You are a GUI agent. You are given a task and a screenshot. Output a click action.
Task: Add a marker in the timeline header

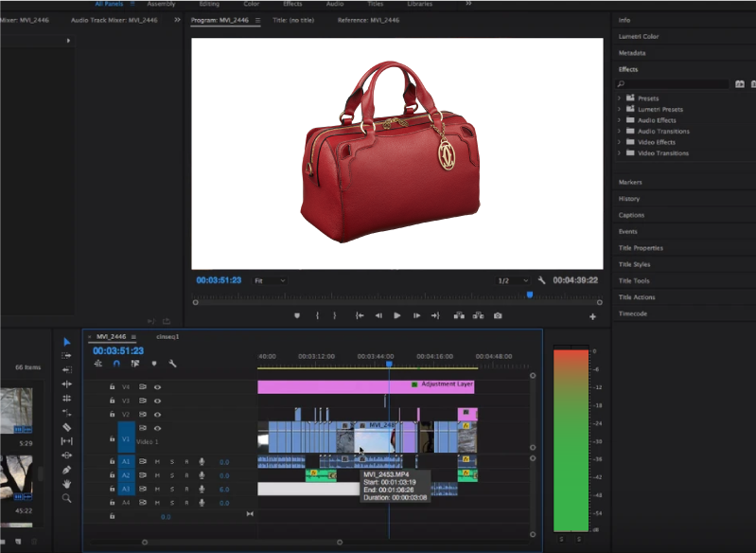154,364
